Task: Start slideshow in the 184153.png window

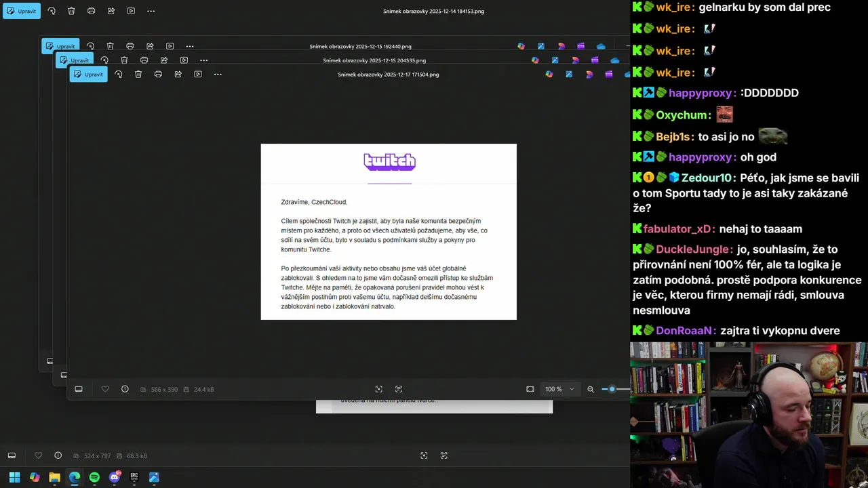Action: pos(131,11)
